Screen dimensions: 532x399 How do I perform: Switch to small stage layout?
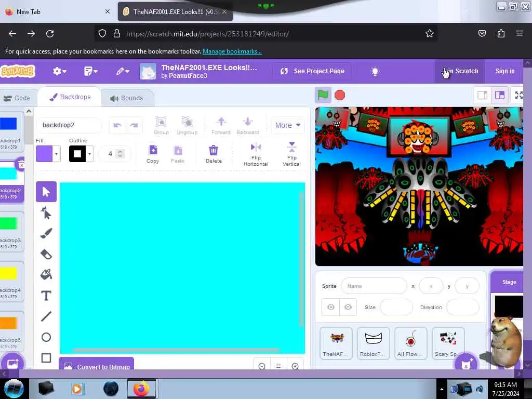pyautogui.click(x=483, y=95)
